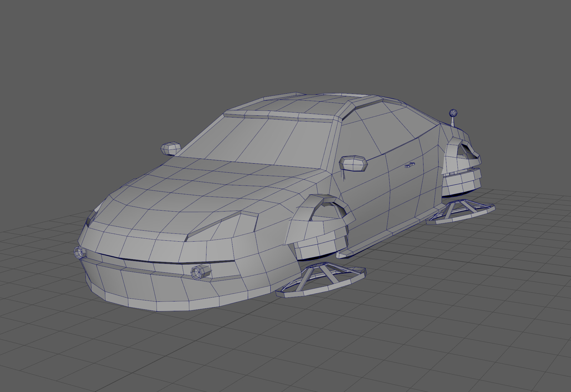Select the hover pad under the rear wheel
Image resolution: width=571 pixels, height=392 pixels.
[460, 212]
